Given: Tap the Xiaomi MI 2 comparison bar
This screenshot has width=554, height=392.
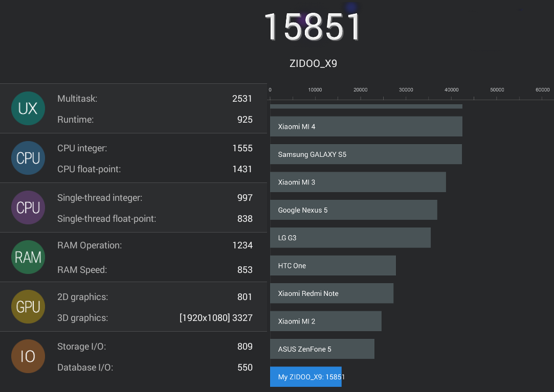Looking at the screenshot, I should click(326, 321).
